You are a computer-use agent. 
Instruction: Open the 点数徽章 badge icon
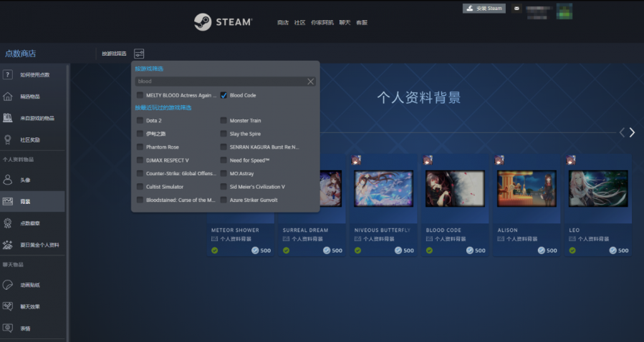pyautogui.click(x=7, y=223)
